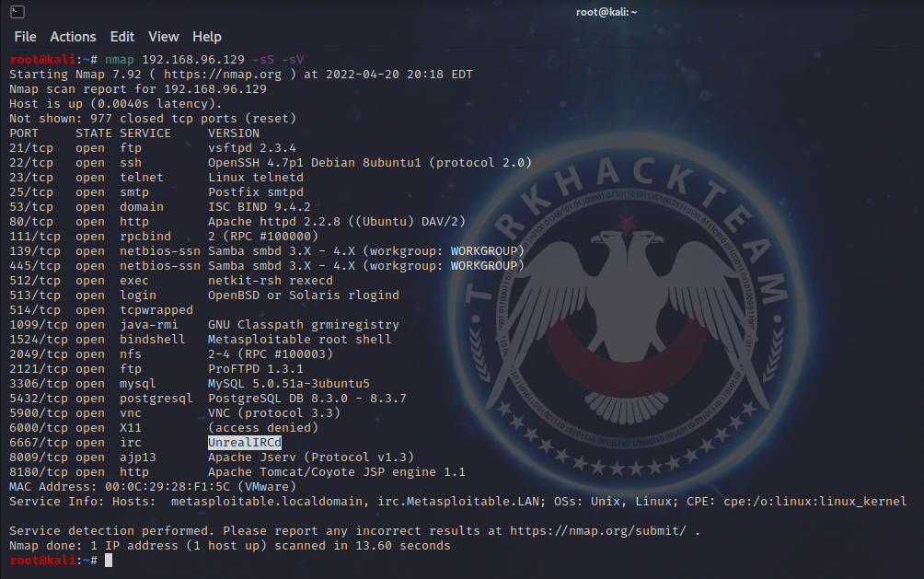Click the 'Not shown: 977 closed tcp ports' line
Viewport: 924px width, 579px height.
point(153,119)
